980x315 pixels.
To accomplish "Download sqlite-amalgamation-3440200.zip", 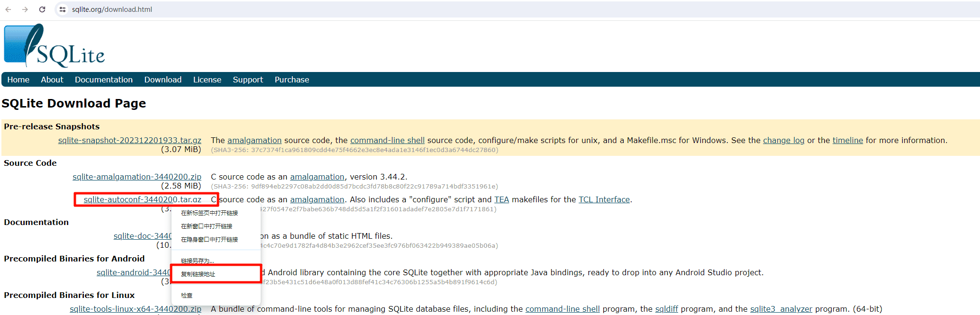I will pyautogui.click(x=137, y=177).
